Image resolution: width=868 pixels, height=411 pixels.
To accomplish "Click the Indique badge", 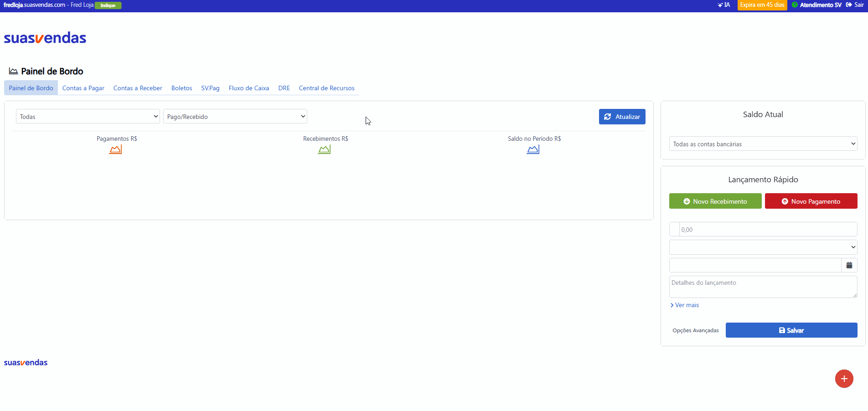I will pyautogui.click(x=108, y=5).
